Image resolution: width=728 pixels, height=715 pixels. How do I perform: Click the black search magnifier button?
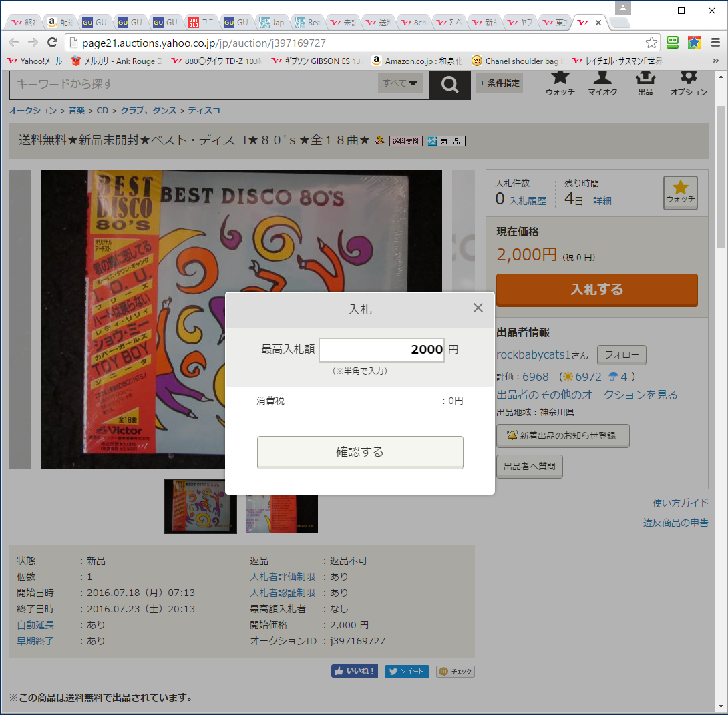click(450, 84)
